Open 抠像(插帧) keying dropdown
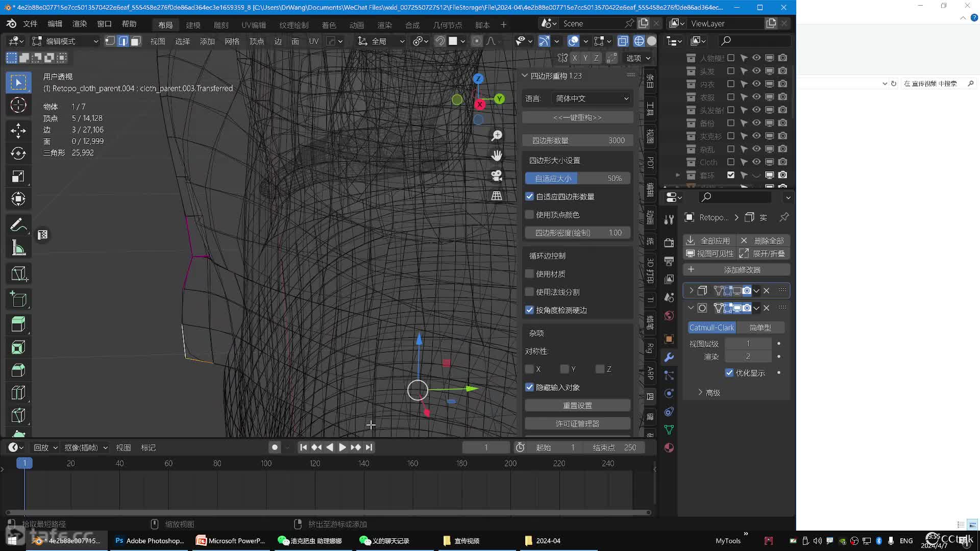 86,447
